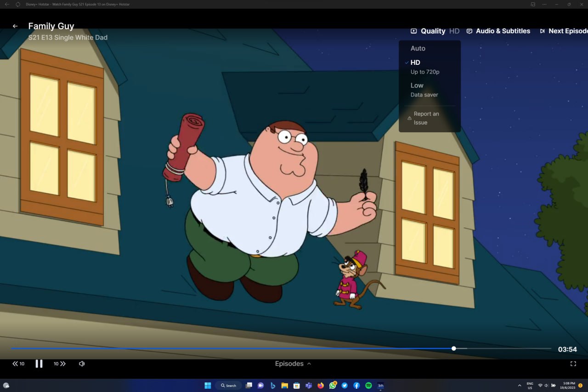Choose HD up to 720p quality

425,67
